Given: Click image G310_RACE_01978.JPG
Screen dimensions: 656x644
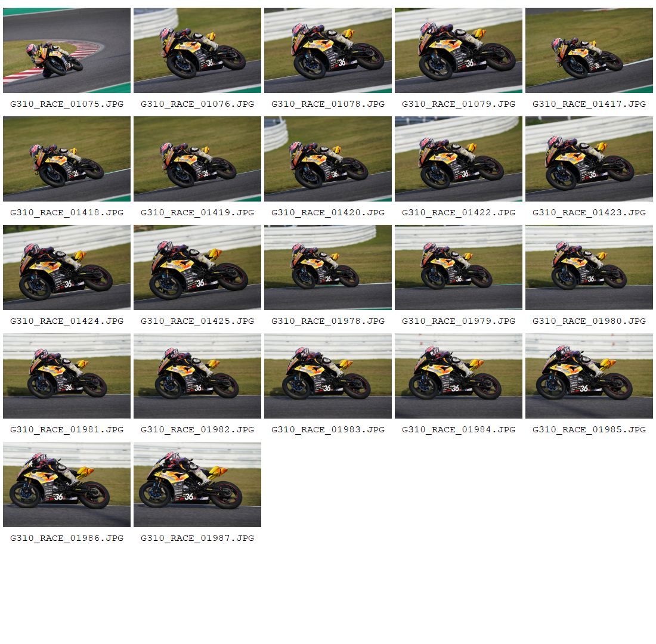Looking at the screenshot, I should point(327,267).
